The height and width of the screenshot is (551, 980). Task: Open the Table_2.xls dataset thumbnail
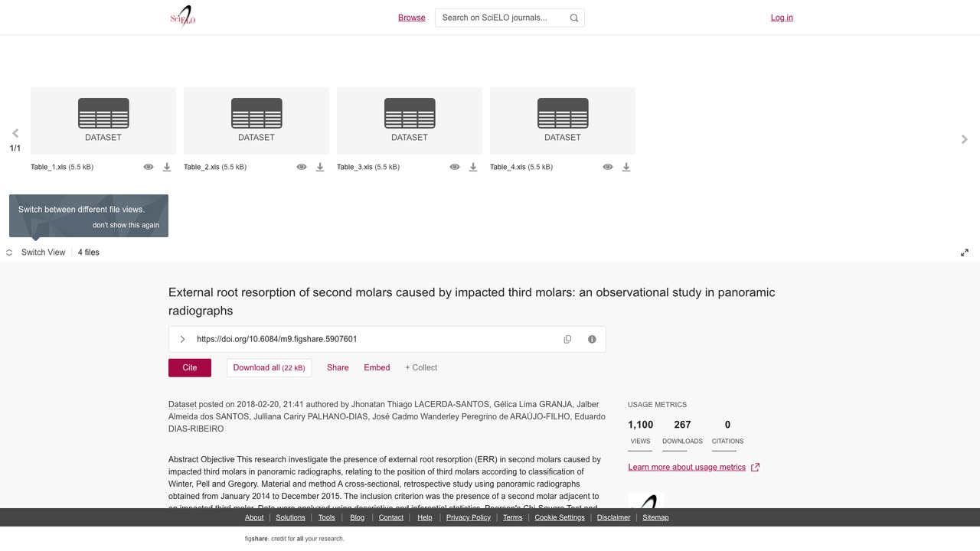256,121
